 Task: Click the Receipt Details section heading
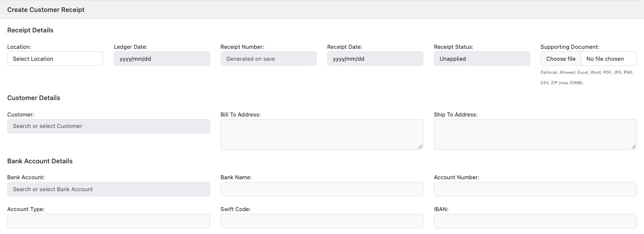(x=30, y=30)
